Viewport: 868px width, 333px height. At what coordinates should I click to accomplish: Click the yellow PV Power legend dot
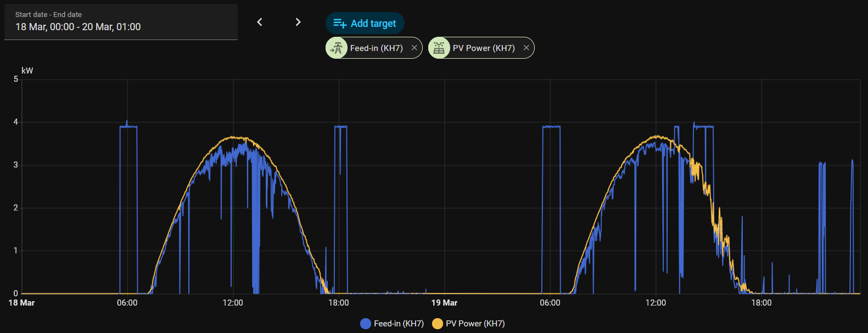click(438, 324)
